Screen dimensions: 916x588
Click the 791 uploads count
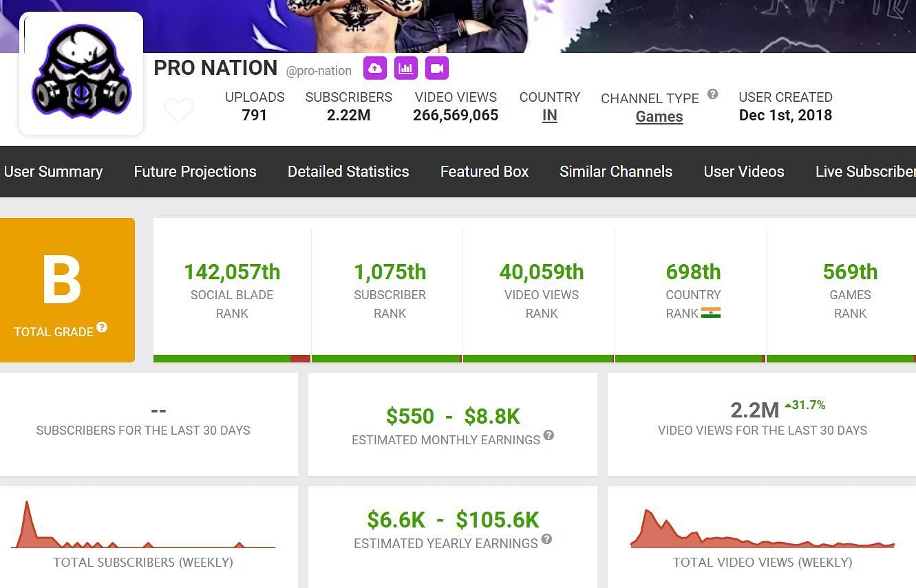point(255,115)
